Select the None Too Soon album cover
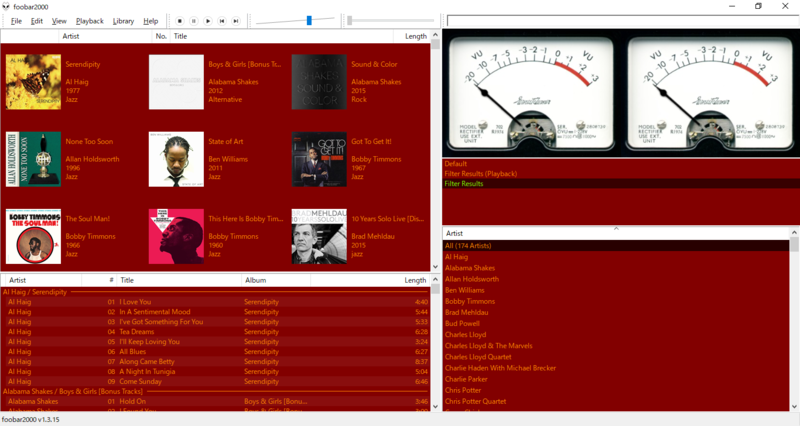Image resolution: width=800 pixels, height=426 pixels. [33, 159]
